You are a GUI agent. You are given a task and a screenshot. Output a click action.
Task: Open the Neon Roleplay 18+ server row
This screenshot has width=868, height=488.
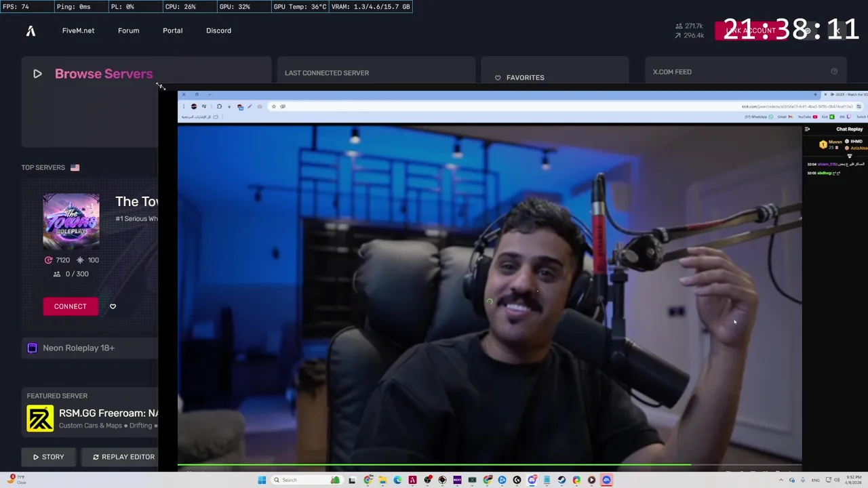click(90, 348)
